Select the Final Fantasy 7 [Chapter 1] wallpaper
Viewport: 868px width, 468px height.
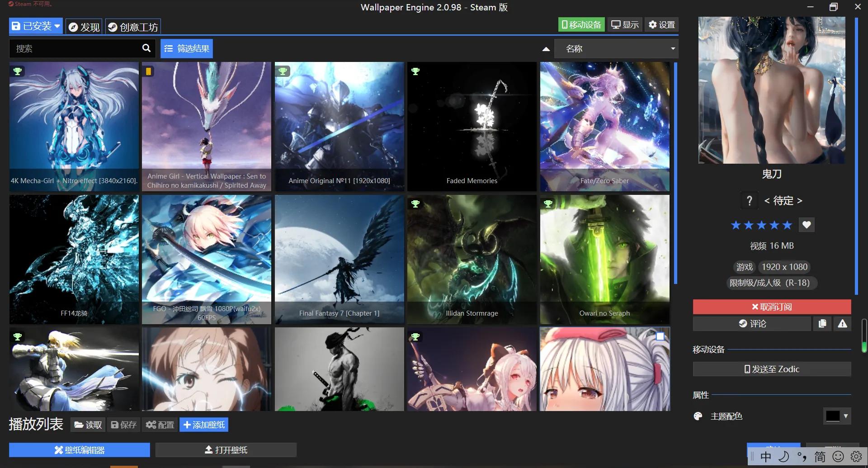(340, 260)
